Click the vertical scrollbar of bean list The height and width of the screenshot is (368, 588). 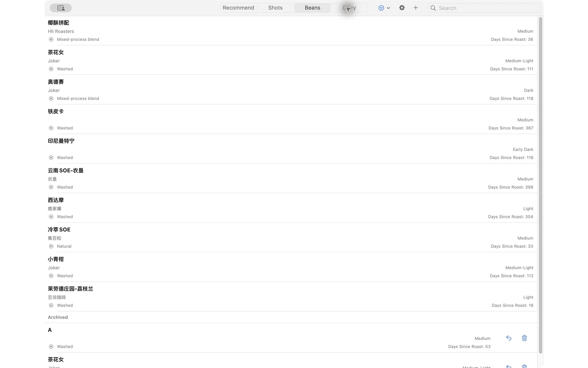541,185
